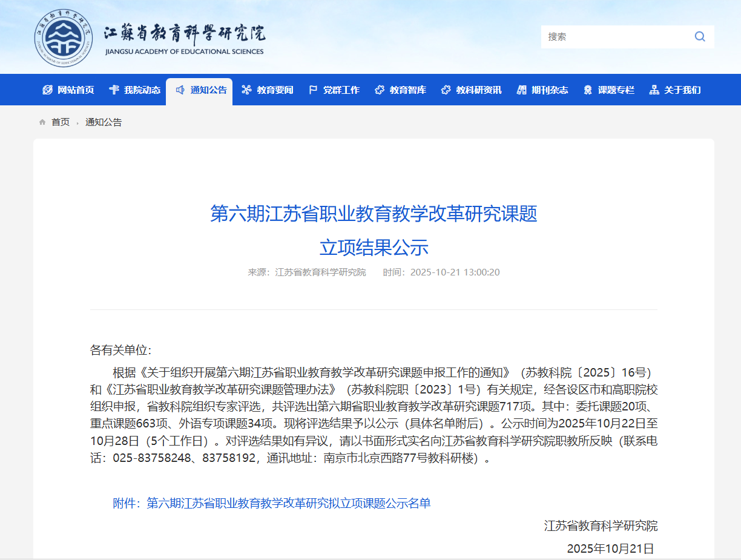Viewport: 741px width, 560px height.
Task: Click the 江苏省教育科学研究院 header title text
Action: coord(184,35)
